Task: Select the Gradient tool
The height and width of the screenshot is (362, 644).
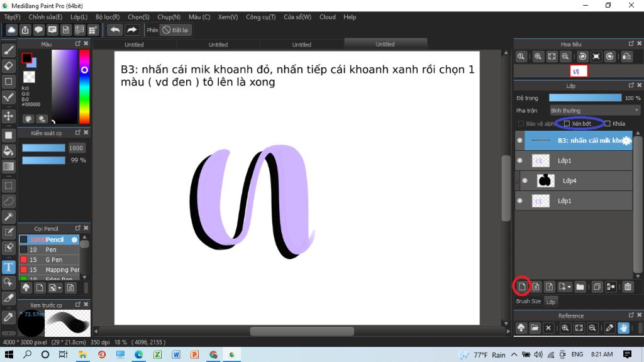Action: pyautogui.click(x=9, y=166)
